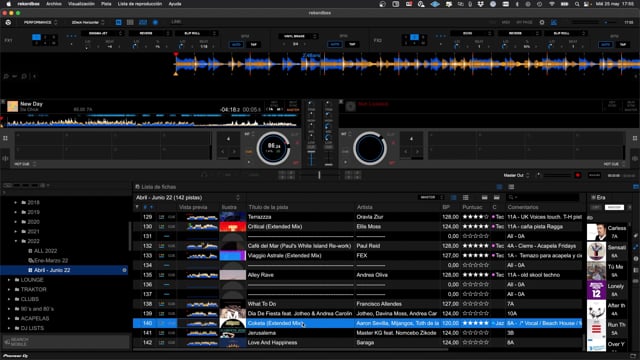Open settings gear icon in top toolbar
Image resolution: width=640 pixels, height=360 pixels.
coord(542,22)
